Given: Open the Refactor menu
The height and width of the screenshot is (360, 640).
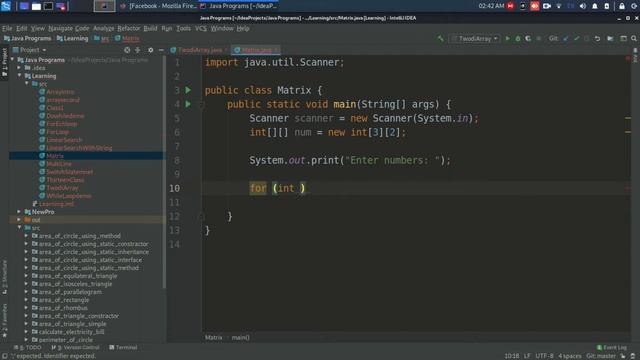Looking at the screenshot, I should [x=129, y=28].
